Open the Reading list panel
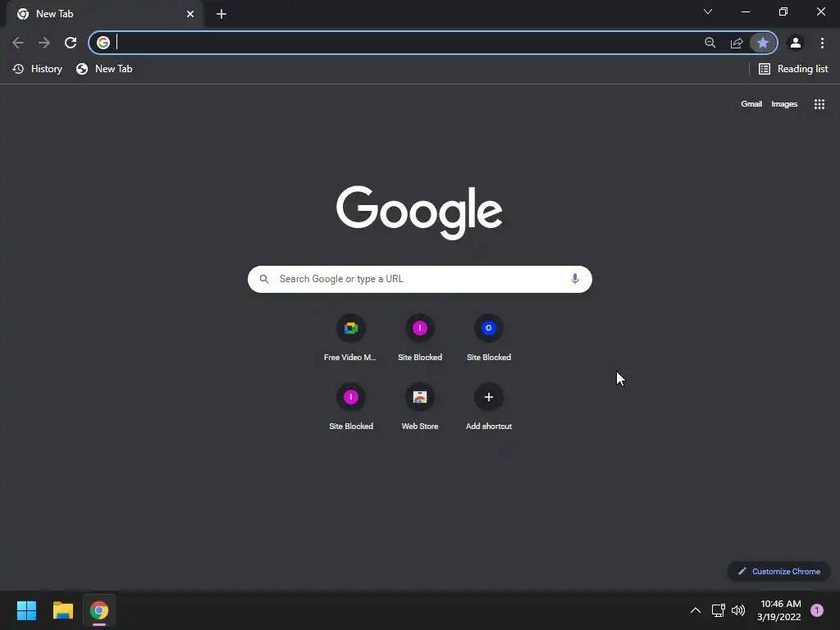The image size is (840, 630). click(x=793, y=69)
